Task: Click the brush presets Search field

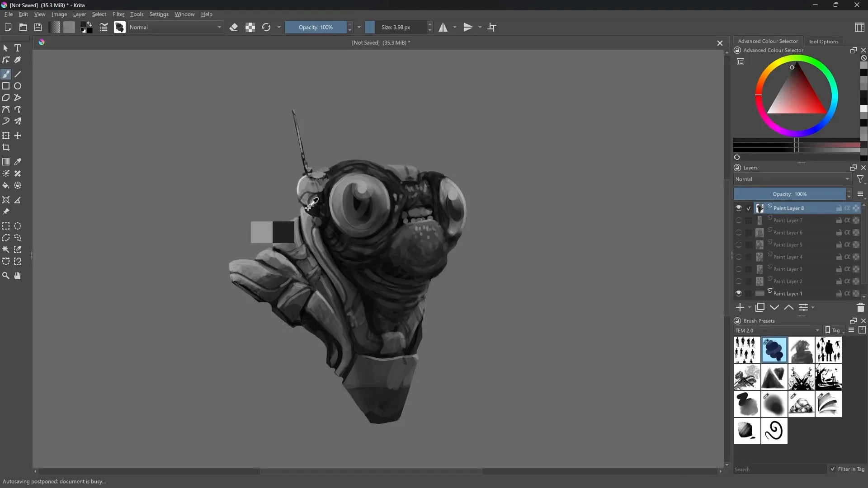Action: pyautogui.click(x=779, y=469)
